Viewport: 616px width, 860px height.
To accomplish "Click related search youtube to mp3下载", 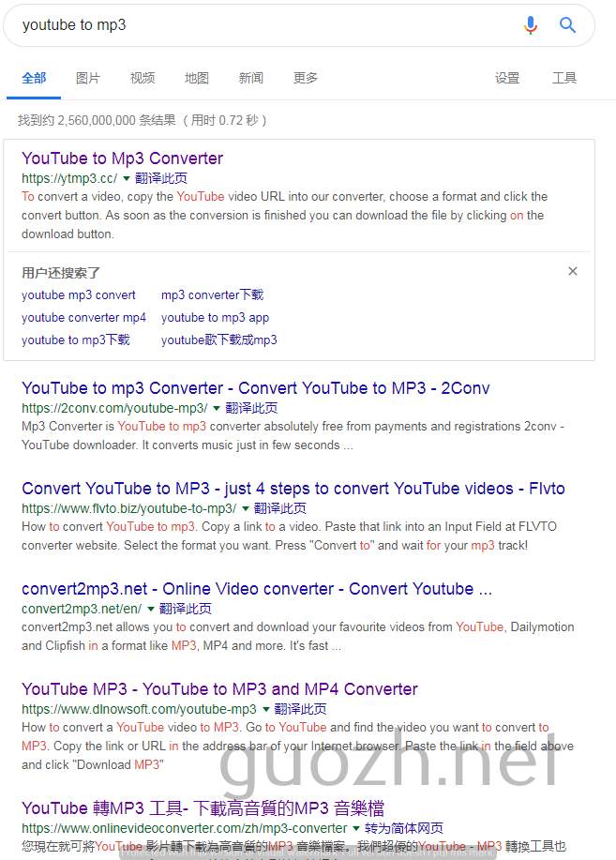I will click(x=76, y=340).
